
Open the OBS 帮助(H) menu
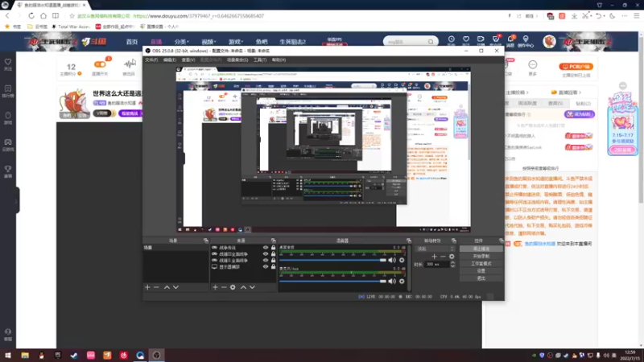click(x=279, y=60)
